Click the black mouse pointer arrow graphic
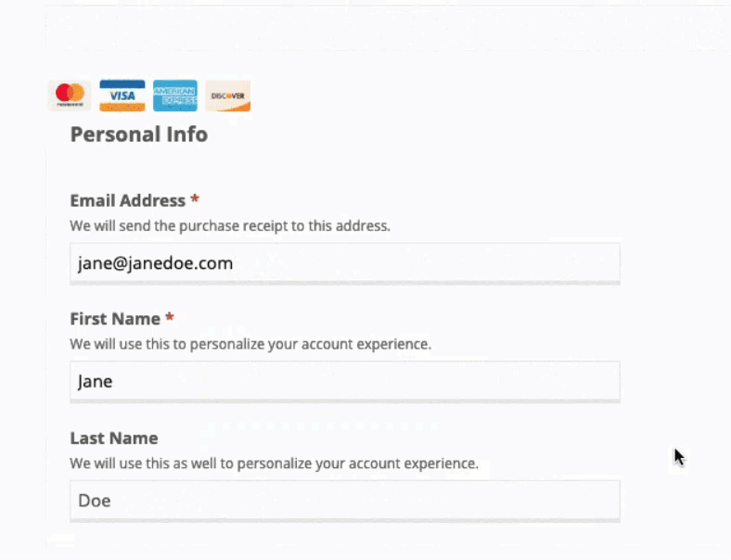 [x=679, y=457]
